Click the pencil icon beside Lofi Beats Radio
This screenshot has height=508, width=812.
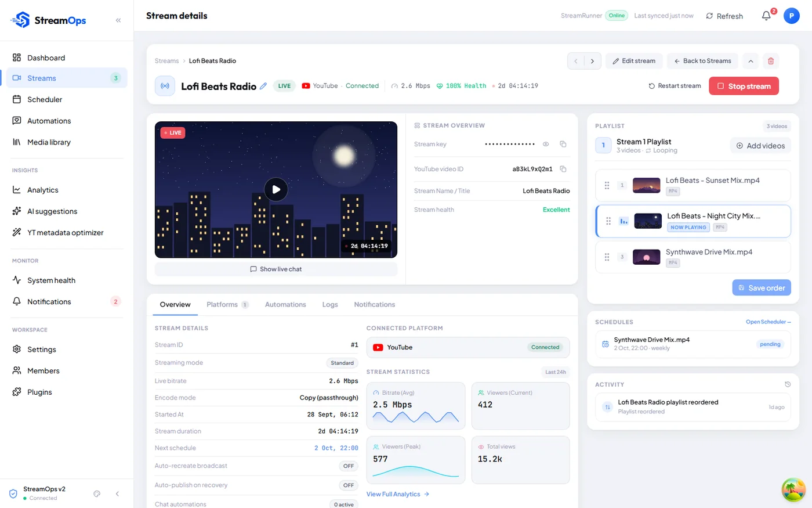pyautogui.click(x=263, y=86)
